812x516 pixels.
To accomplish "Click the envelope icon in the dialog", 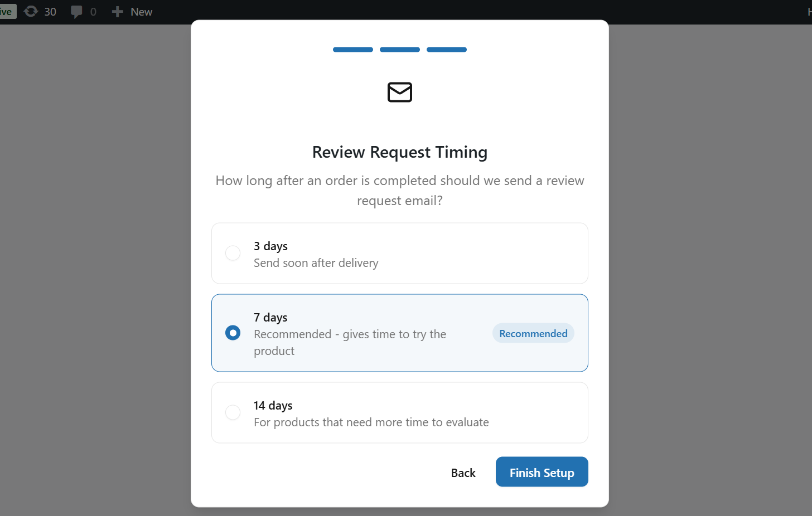I will click(399, 92).
